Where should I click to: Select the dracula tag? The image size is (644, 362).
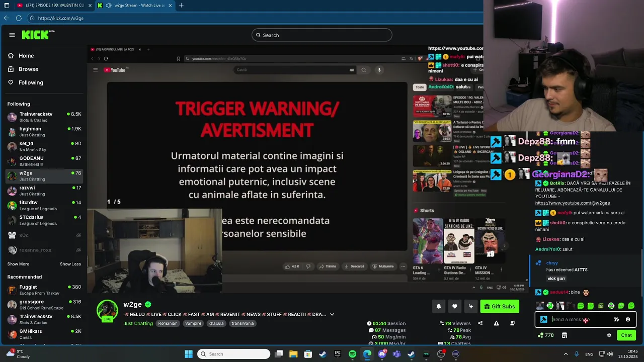pyautogui.click(x=216, y=323)
